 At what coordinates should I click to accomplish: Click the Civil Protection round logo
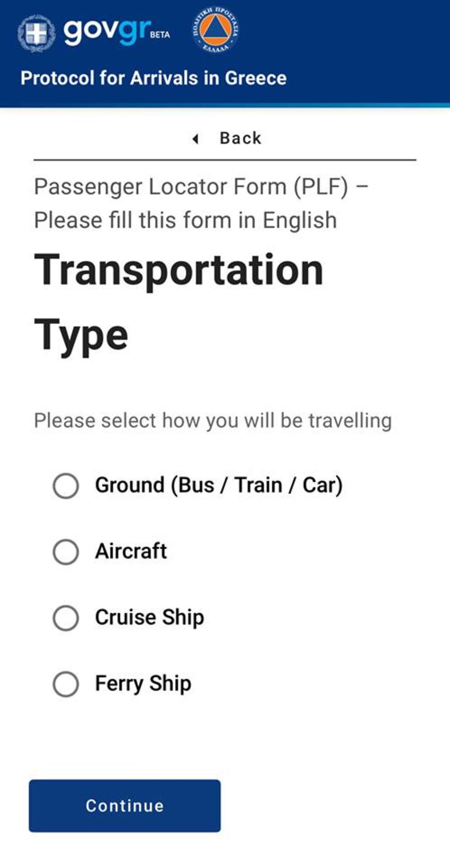click(216, 30)
